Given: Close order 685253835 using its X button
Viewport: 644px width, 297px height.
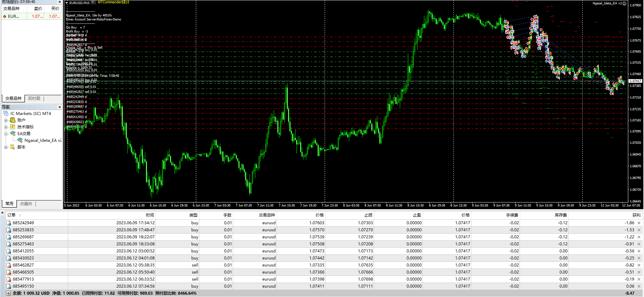Looking at the screenshot, I should (x=639, y=230).
